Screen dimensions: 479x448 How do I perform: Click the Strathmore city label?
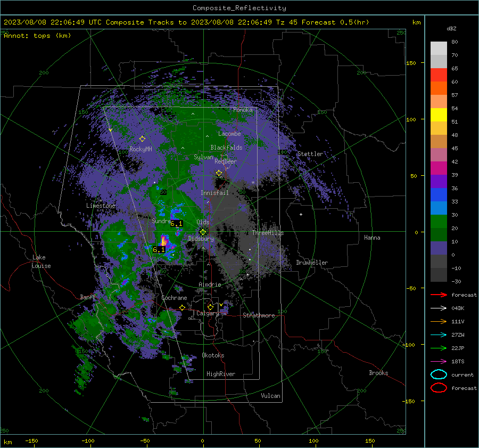click(259, 315)
